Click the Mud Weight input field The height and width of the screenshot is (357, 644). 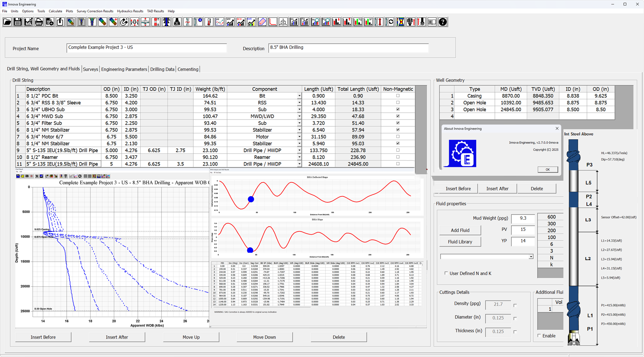523,218
